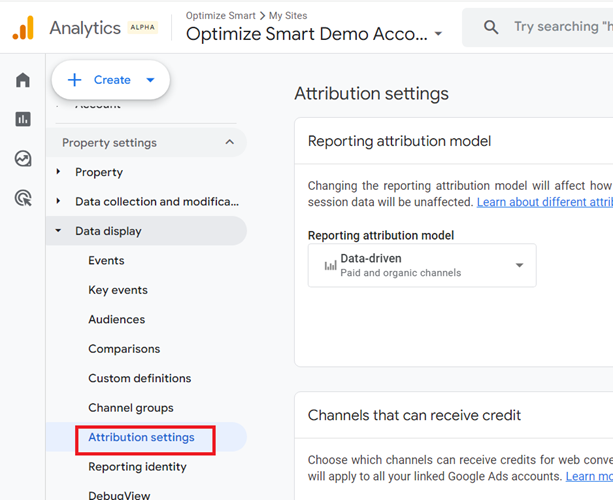The height and width of the screenshot is (500, 613).
Task: Expand Data collection and modification item
Action: [58, 201]
